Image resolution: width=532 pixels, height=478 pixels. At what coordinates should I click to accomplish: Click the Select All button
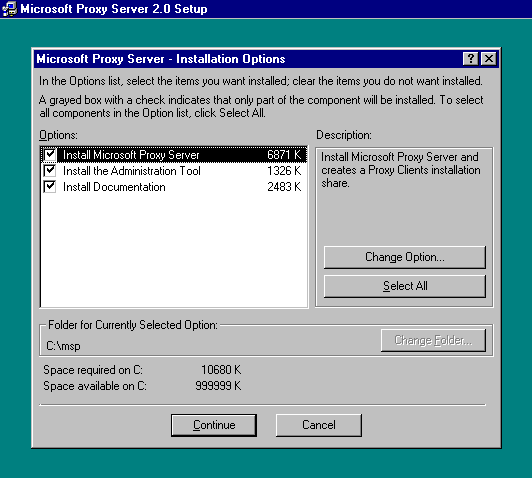[x=405, y=286]
